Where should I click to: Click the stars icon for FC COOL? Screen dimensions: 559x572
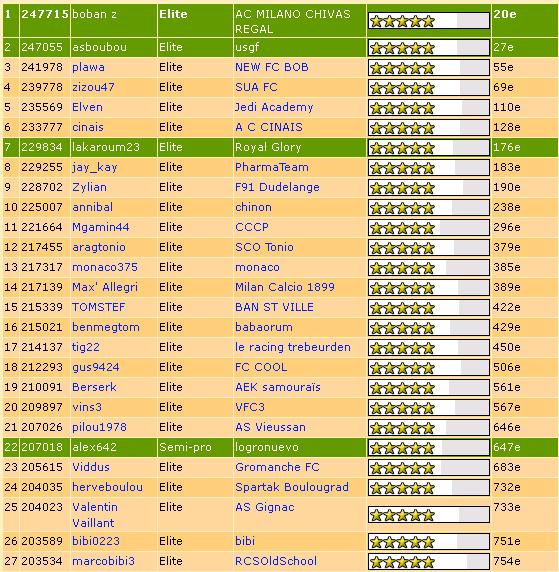click(x=429, y=367)
